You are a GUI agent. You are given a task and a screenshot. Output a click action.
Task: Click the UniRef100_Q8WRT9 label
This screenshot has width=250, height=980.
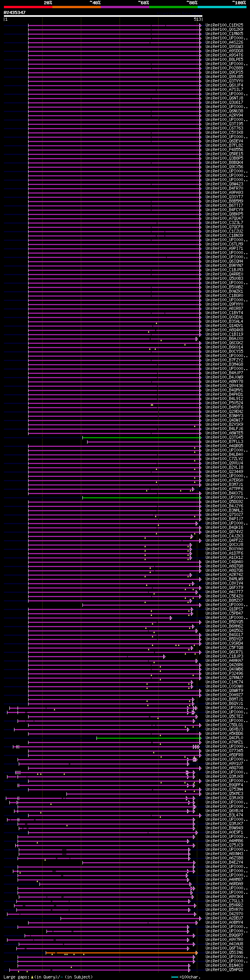point(224,690)
